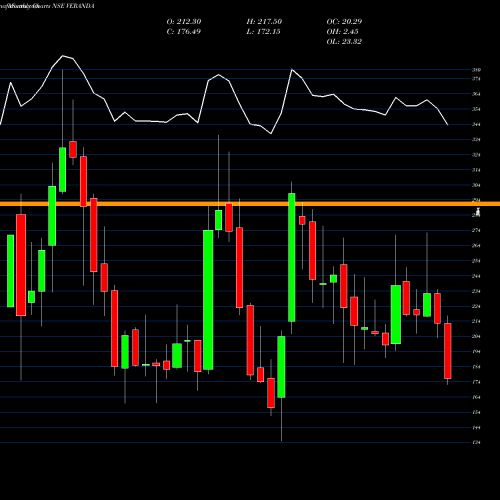Click the OL: 23.32 reading
This screenshot has width=500, height=500.
click(x=344, y=42)
